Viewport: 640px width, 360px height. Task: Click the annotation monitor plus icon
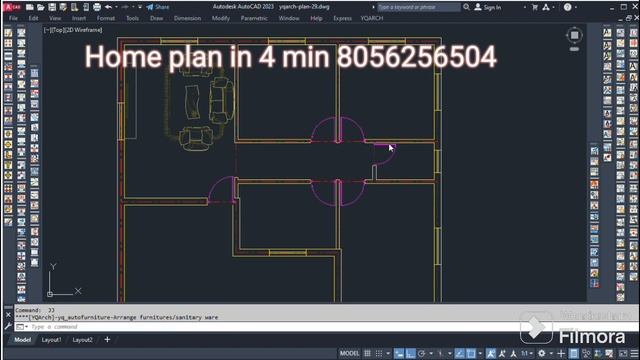pos(561,353)
